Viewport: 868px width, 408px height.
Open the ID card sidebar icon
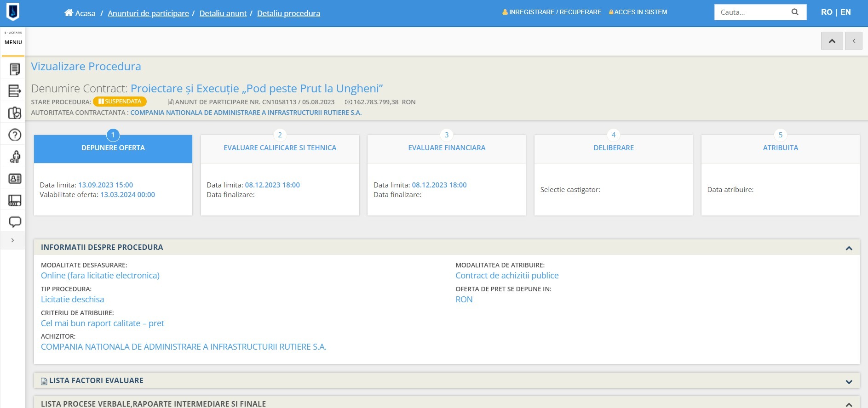pos(15,179)
